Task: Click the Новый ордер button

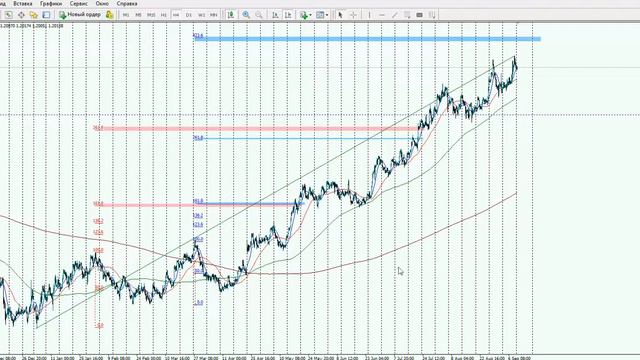Action: 80,15
